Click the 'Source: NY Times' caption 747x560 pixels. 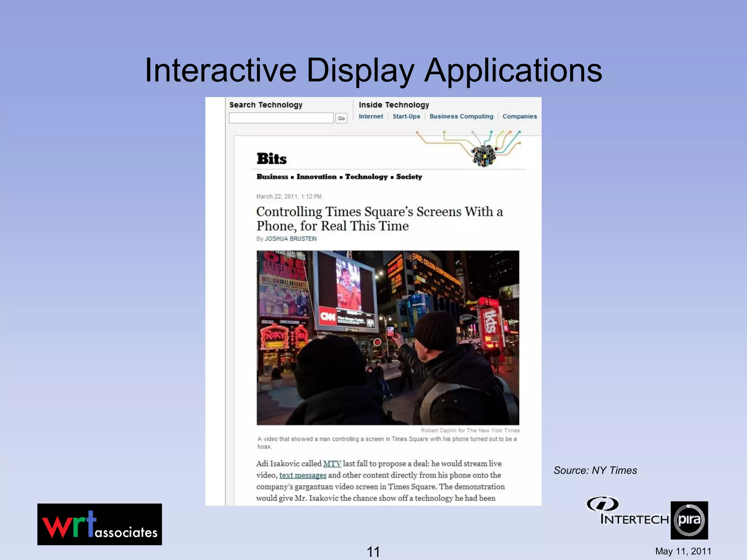point(595,470)
